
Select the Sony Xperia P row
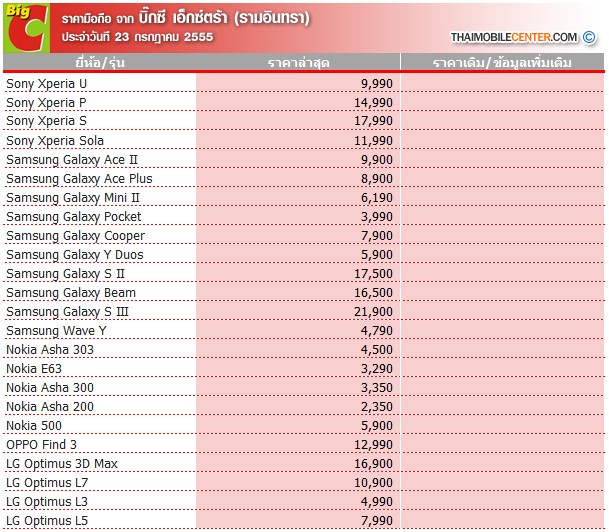point(304,103)
